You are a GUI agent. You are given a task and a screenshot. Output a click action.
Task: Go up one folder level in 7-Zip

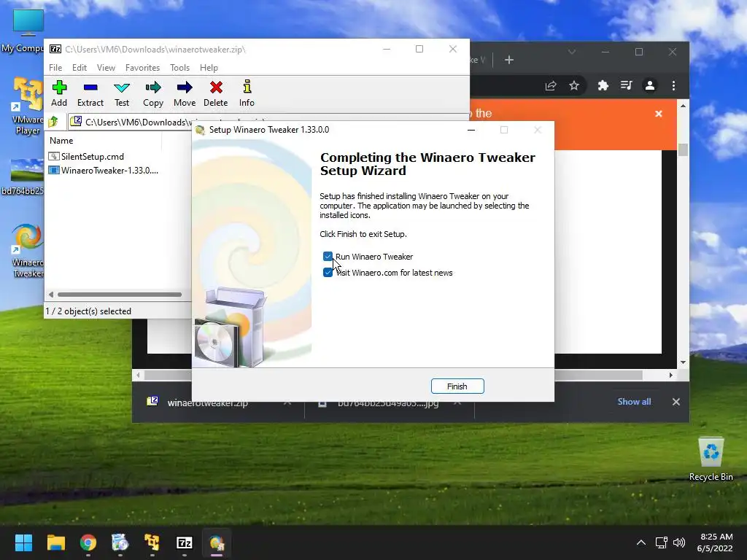pos(53,122)
